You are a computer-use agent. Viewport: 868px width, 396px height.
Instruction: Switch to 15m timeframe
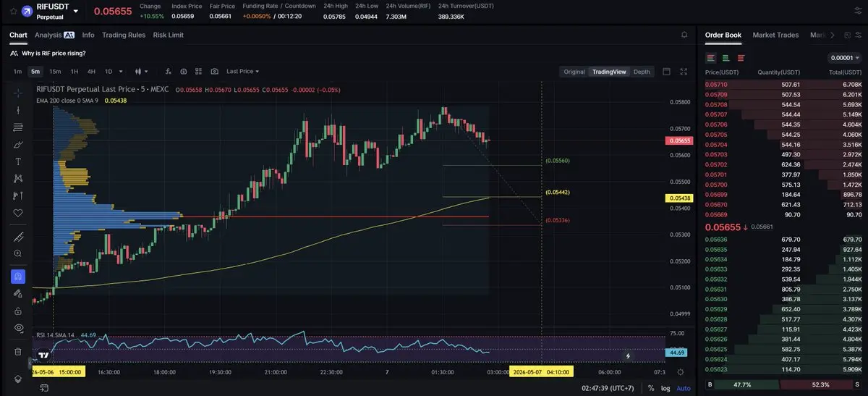(55, 72)
